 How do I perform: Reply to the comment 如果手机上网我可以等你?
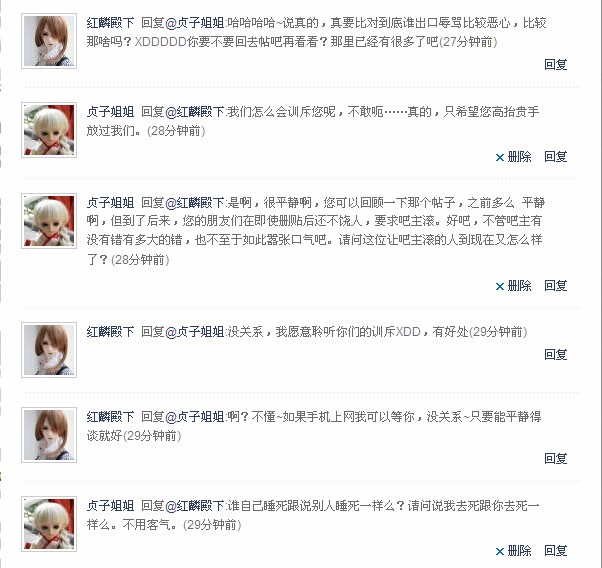556,458
